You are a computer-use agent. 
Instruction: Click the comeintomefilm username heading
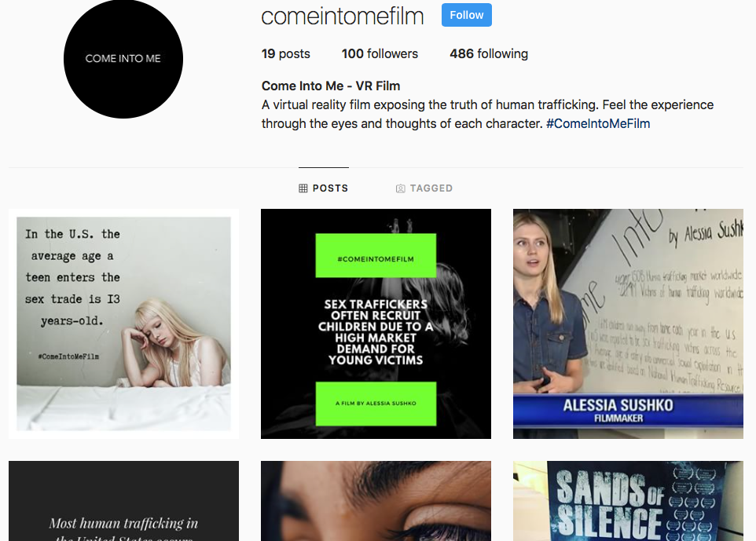pos(343,16)
